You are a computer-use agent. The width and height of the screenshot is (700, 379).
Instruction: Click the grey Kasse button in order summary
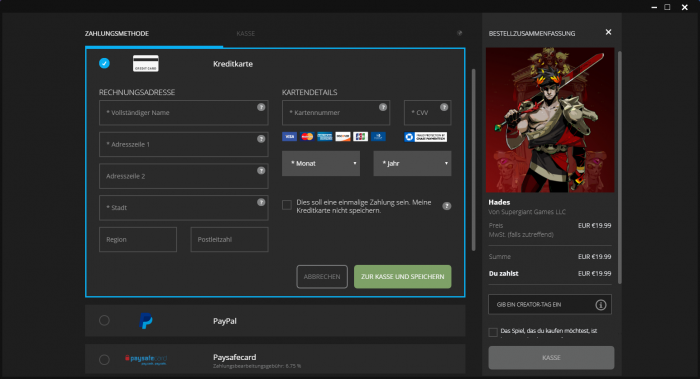pyautogui.click(x=551, y=358)
